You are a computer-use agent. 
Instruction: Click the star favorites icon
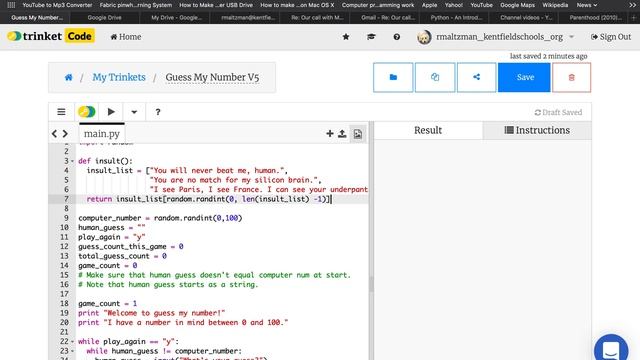346,37
